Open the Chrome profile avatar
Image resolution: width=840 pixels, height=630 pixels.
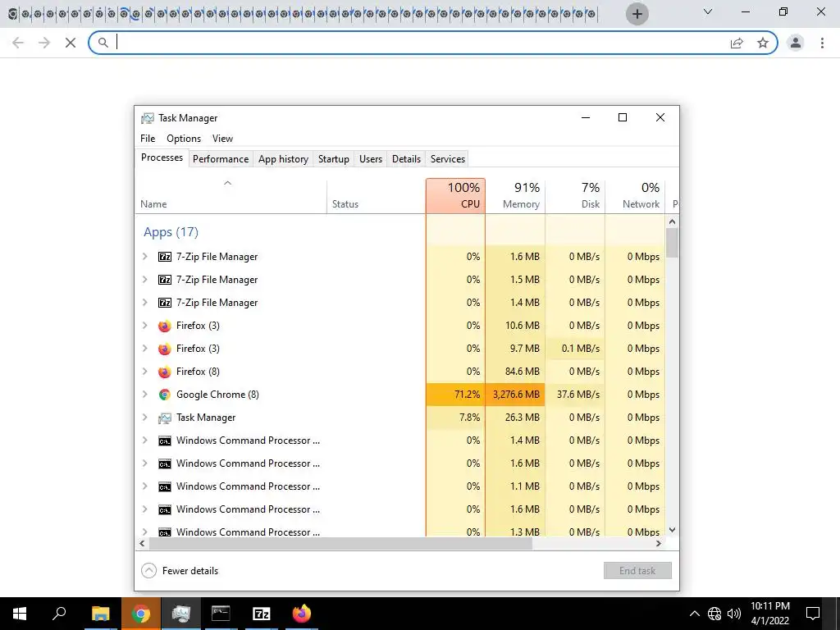coord(796,43)
